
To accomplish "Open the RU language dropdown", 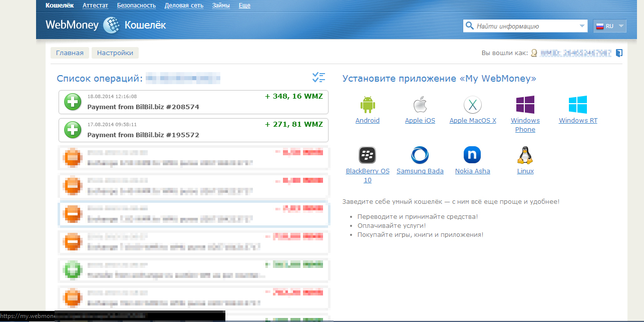I will [x=609, y=26].
